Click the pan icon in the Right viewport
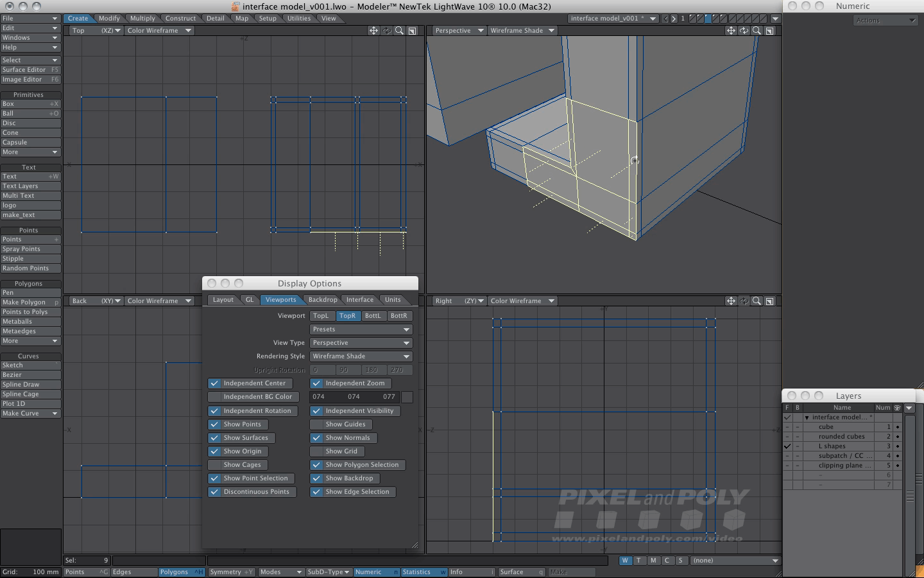 [731, 301]
